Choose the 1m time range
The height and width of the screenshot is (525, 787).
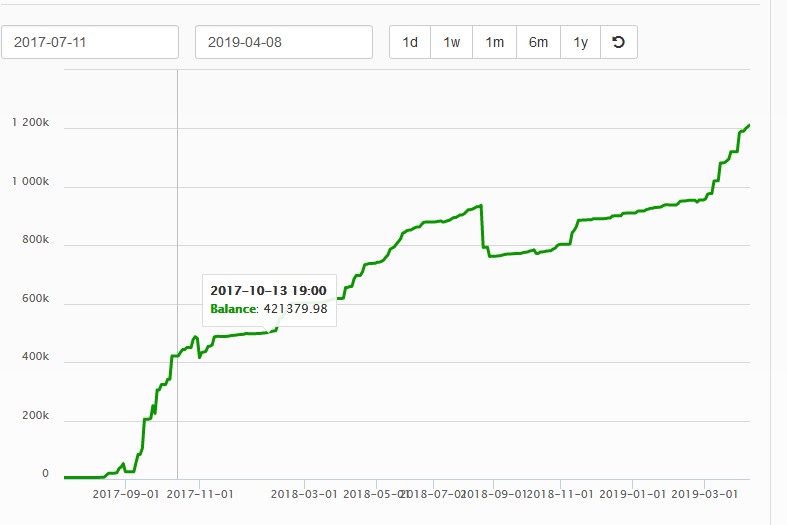pos(494,42)
